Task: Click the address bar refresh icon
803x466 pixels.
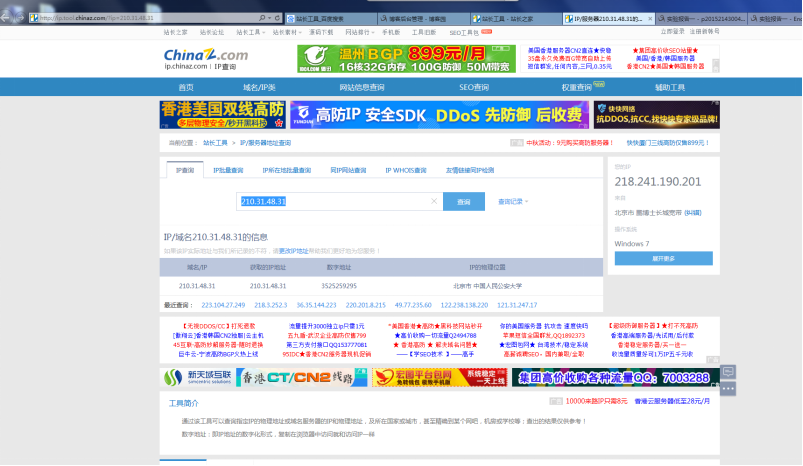Action: (x=277, y=18)
